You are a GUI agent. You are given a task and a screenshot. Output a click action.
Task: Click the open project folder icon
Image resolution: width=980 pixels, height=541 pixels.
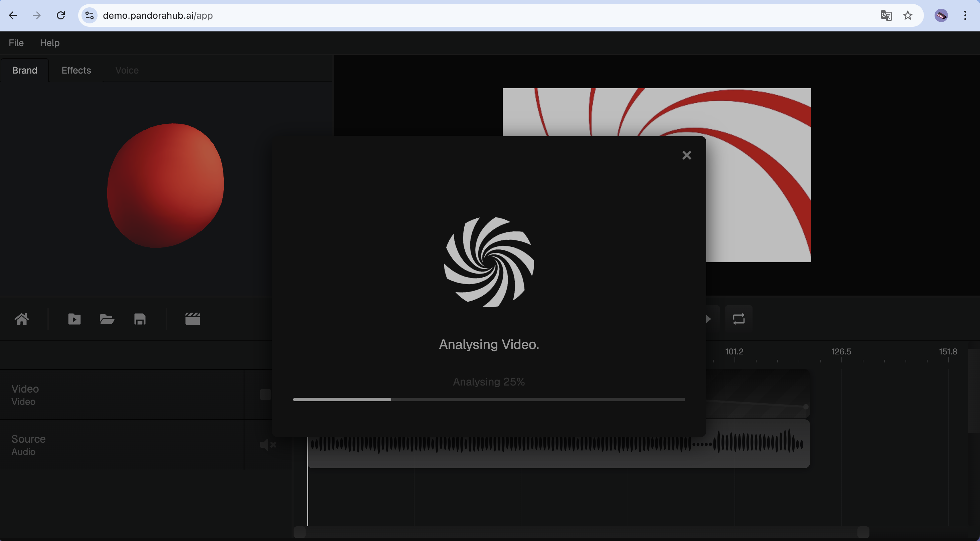coord(107,319)
